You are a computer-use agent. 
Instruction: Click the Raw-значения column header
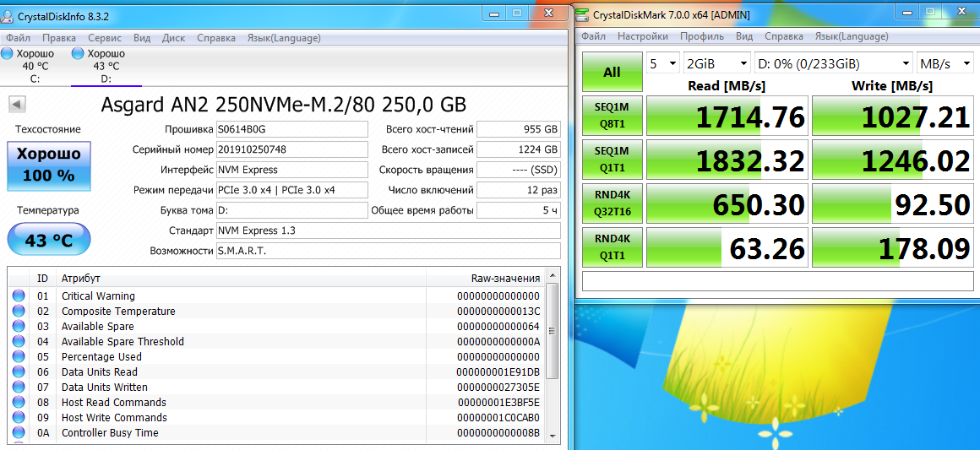tap(485, 278)
